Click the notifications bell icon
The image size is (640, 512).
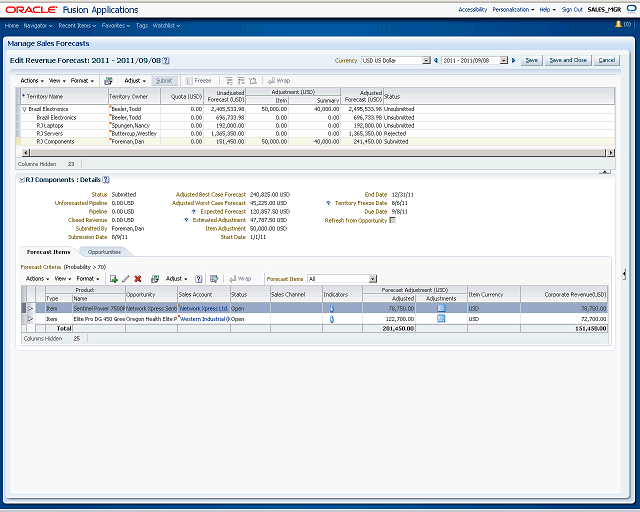point(618,24)
